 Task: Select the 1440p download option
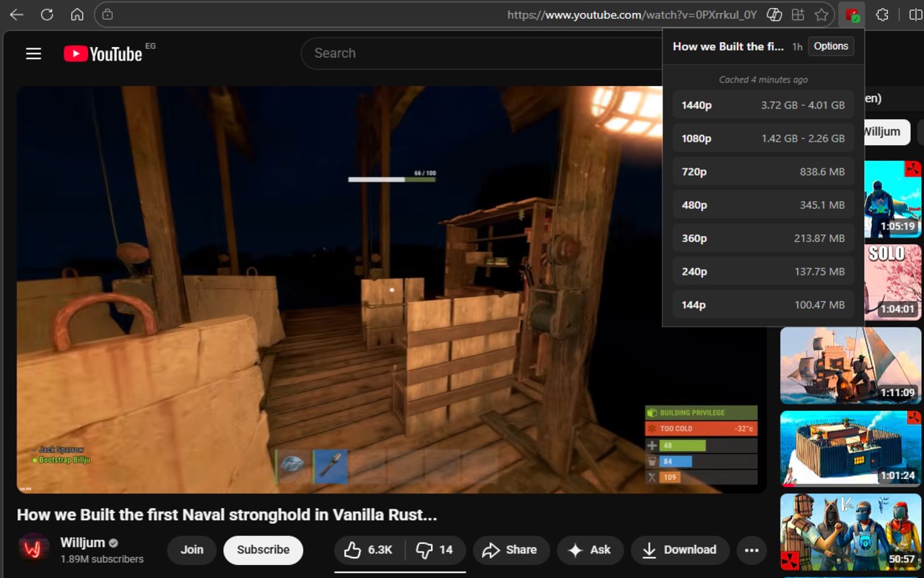763,105
